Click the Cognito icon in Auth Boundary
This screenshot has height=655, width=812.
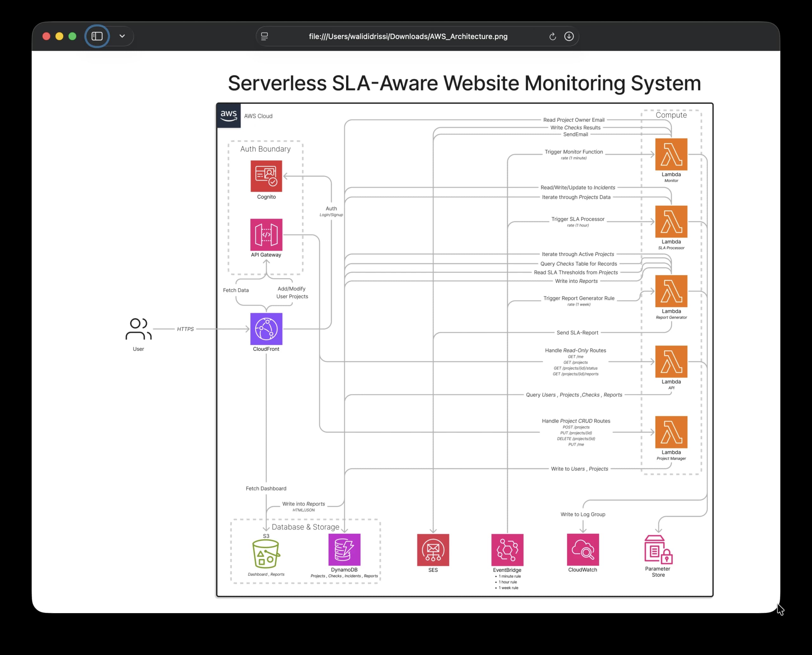point(266,176)
